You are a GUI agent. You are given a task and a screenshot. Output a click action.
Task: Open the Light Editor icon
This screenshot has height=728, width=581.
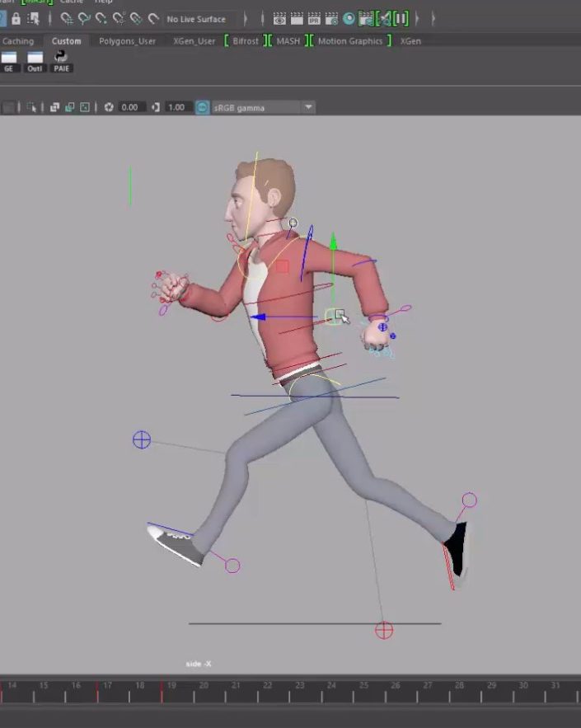click(384, 19)
